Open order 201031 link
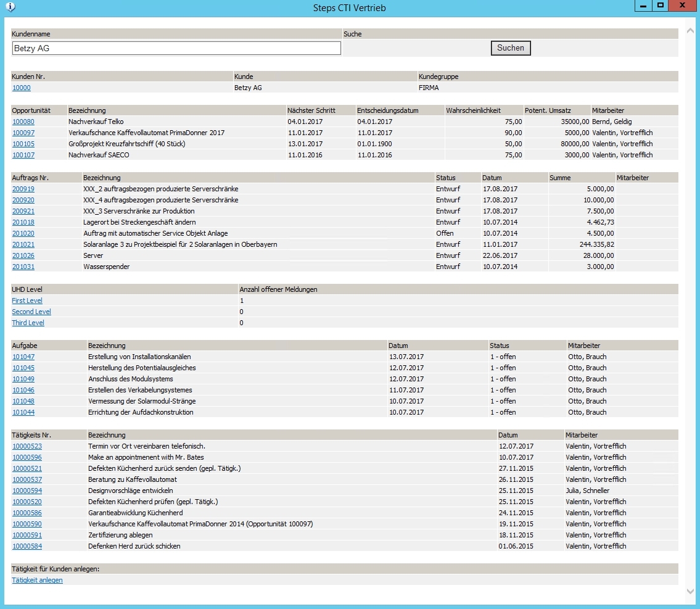The height and width of the screenshot is (609, 700). pyautogui.click(x=23, y=267)
